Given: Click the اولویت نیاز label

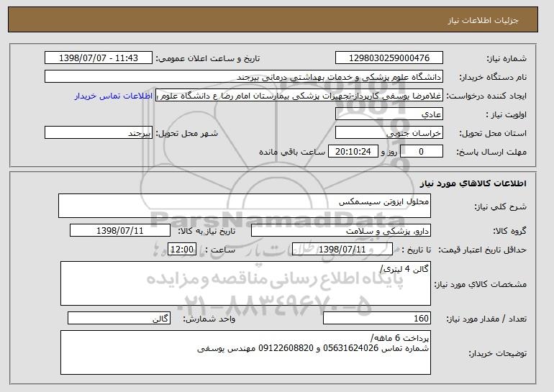Looking at the screenshot, I should pos(507,114).
